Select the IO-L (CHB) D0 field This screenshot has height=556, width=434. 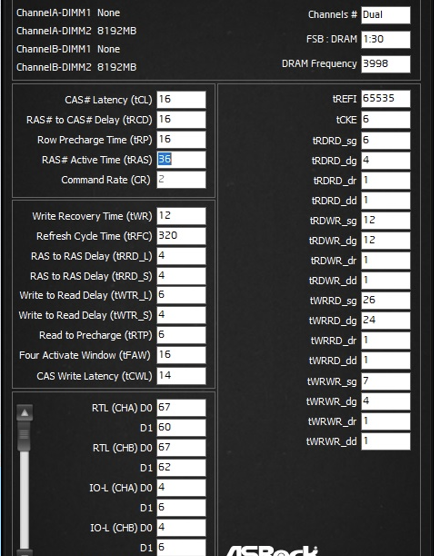(x=181, y=528)
